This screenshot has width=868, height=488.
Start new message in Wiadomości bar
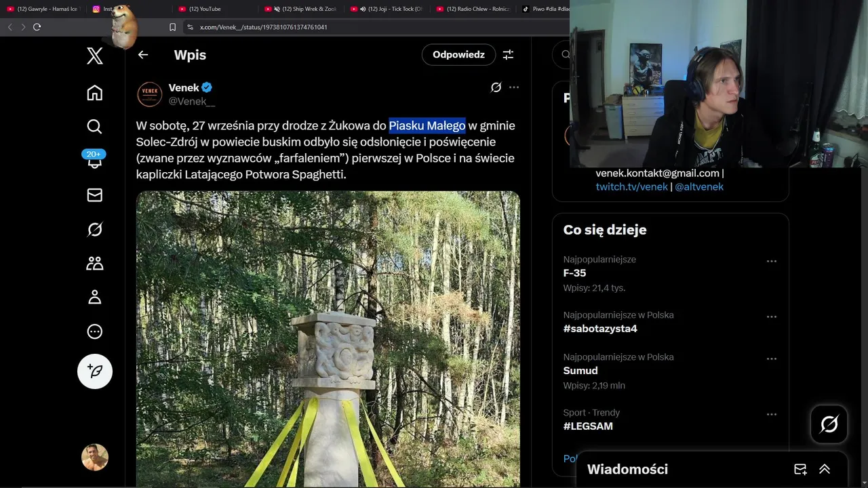click(800, 469)
